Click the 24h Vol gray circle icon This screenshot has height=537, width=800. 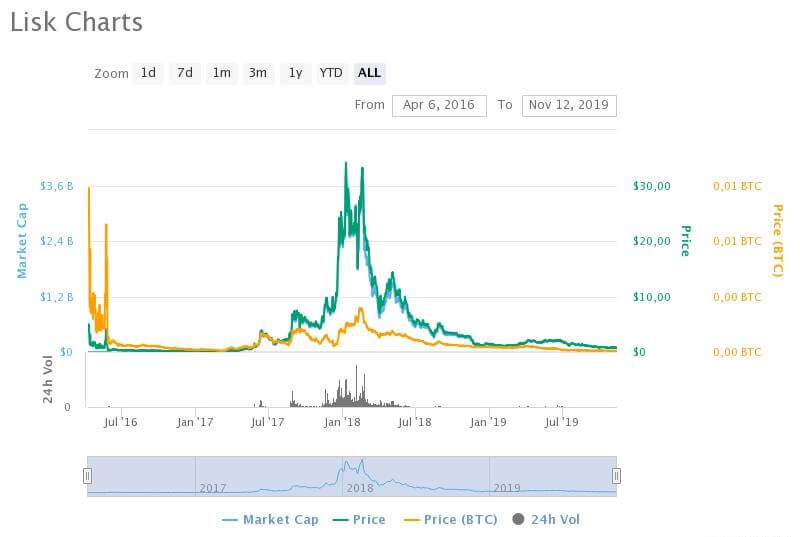tap(518, 519)
